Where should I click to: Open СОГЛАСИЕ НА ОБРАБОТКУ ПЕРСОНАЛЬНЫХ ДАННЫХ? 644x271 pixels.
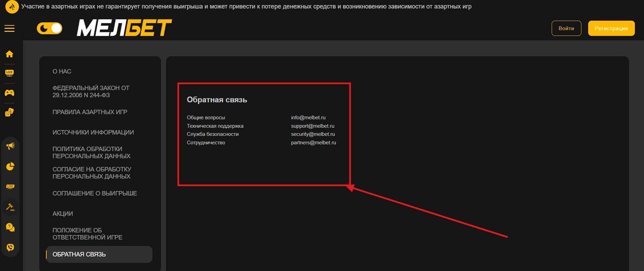(x=92, y=173)
